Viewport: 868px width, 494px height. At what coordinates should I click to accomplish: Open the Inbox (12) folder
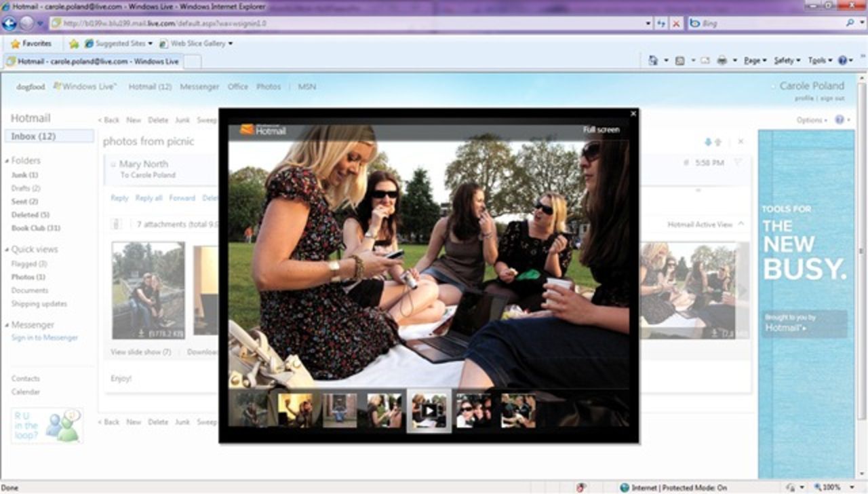point(33,136)
